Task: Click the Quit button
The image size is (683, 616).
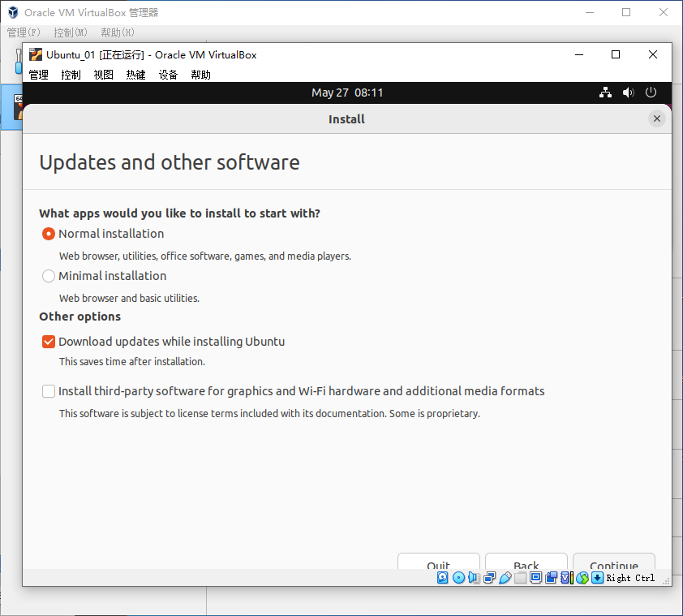Action: pos(439,562)
